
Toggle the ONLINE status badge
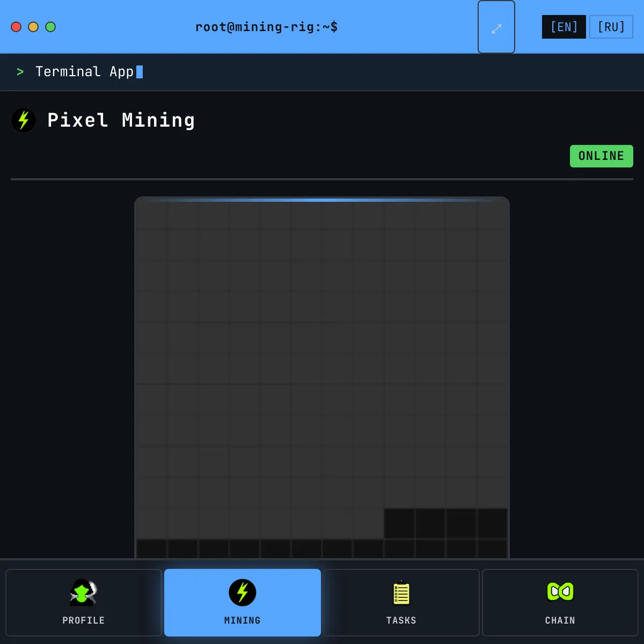click(601, 156)
